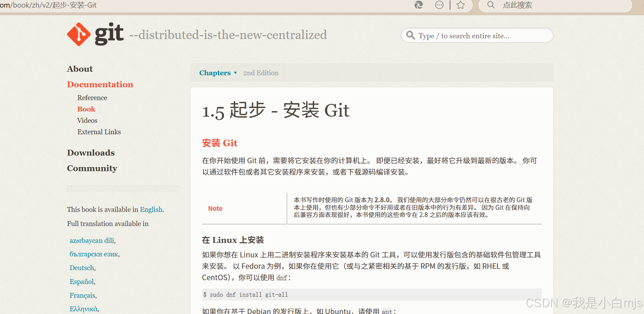
Task: Open the Book link in the sidebar
Action: click(x=86, y=109)
